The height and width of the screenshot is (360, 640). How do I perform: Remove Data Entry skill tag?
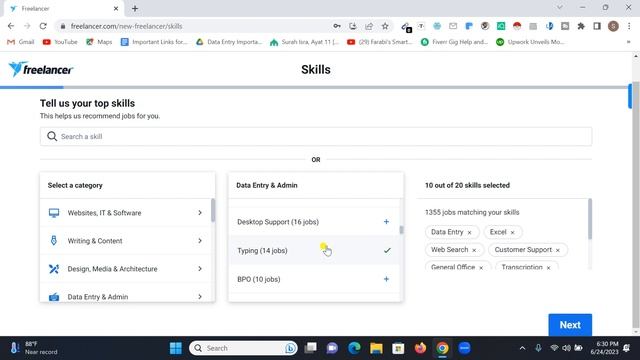(469, 232)
